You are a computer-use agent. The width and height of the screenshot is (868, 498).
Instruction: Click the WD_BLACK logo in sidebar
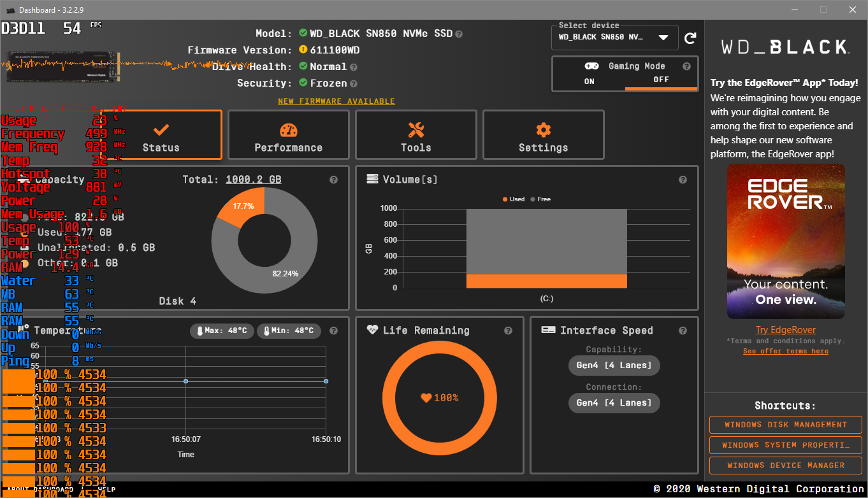786,47
